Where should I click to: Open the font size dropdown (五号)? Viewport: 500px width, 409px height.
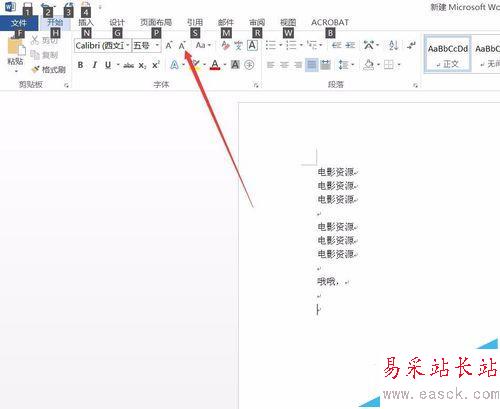click(x=157, y=45)
